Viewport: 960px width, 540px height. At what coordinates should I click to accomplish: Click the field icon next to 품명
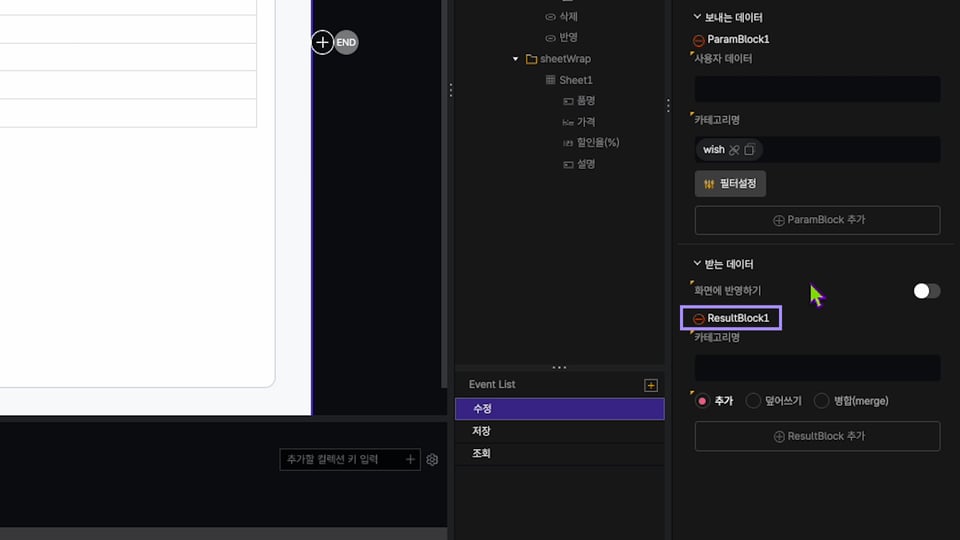[568, 101]
